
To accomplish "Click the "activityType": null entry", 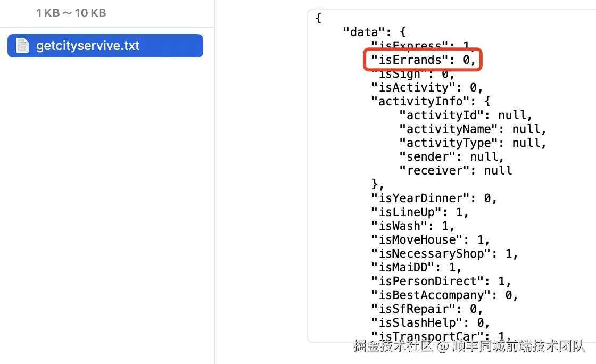I will point(473,143).
